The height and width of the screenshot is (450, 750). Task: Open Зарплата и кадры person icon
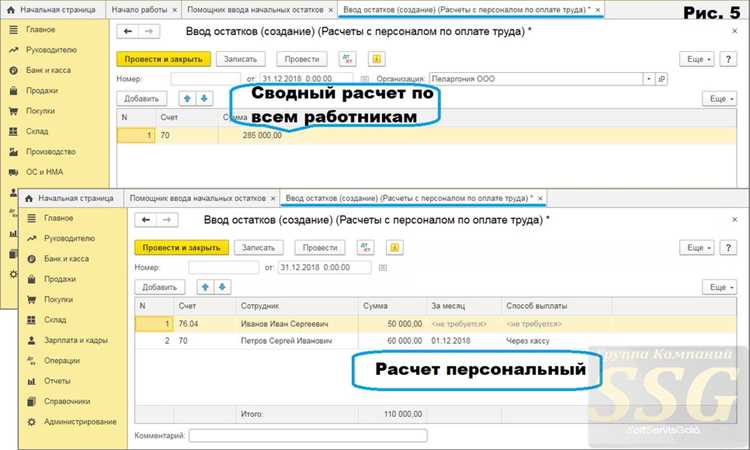coord(32,340)
